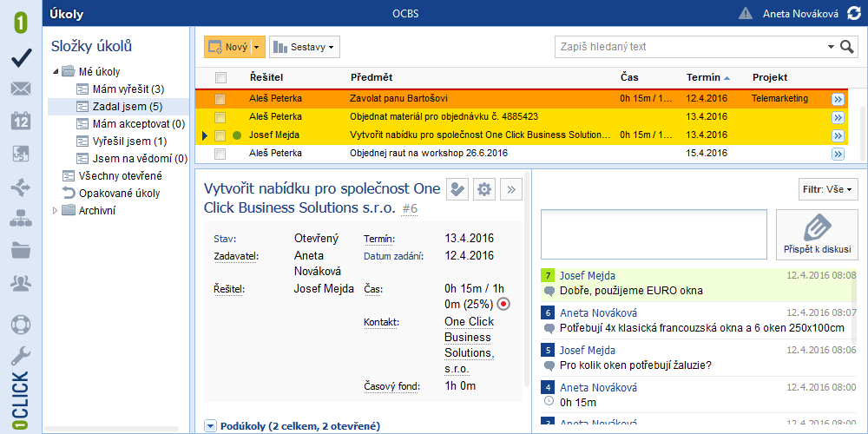The image size is (868, 434).
Task: Click the Telemarketing project cell
Action: (x=779, y=99)
